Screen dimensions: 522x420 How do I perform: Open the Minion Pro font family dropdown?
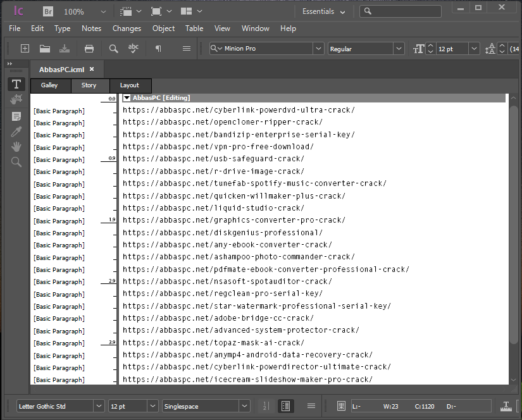tap(318, 49)
